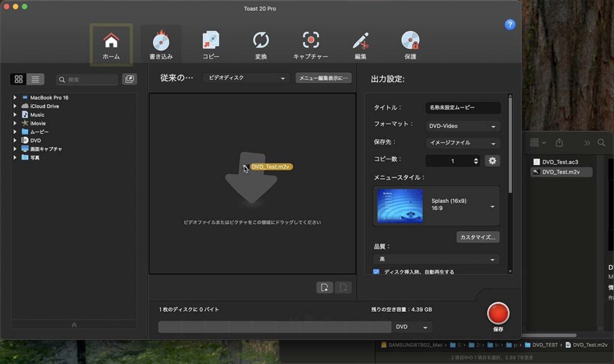Click DVD_Test.m2v in Finder path bar
This screenshot has width=614, height=364.
tap(586, 345)
